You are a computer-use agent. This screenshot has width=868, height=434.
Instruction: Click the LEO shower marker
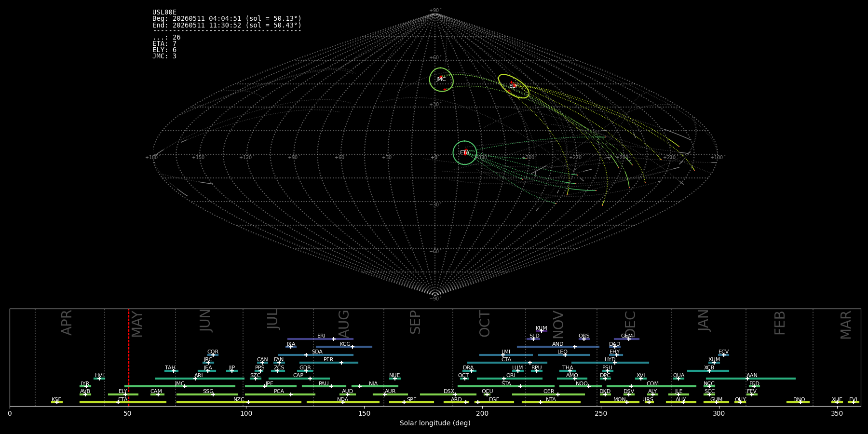[x=565, y=355]
